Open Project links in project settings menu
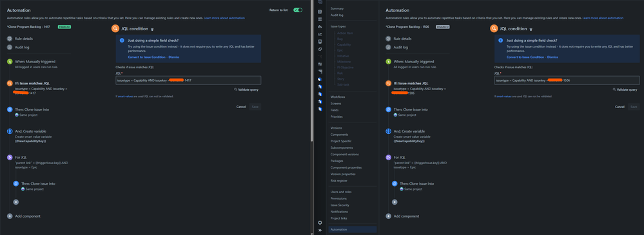This screenshot has width=644, height=235. click(x=339, y=218)
